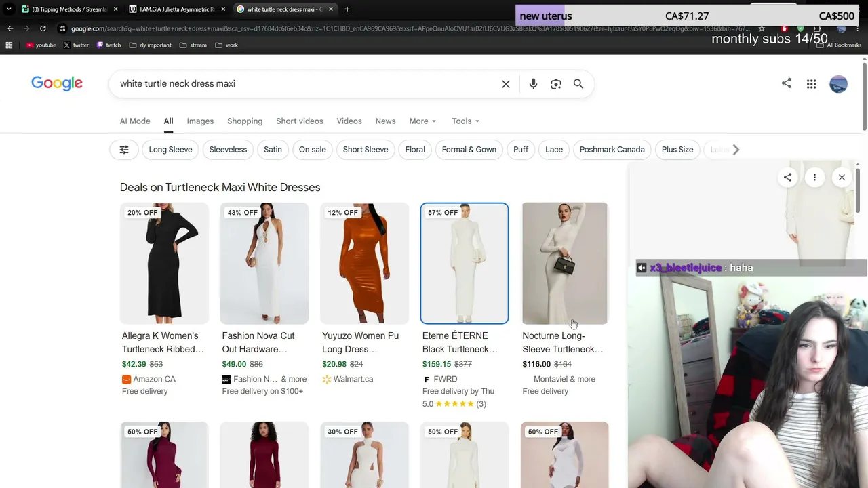Open search by image camera icon
This screenshot has width=868, height=488.
point(556,84)
